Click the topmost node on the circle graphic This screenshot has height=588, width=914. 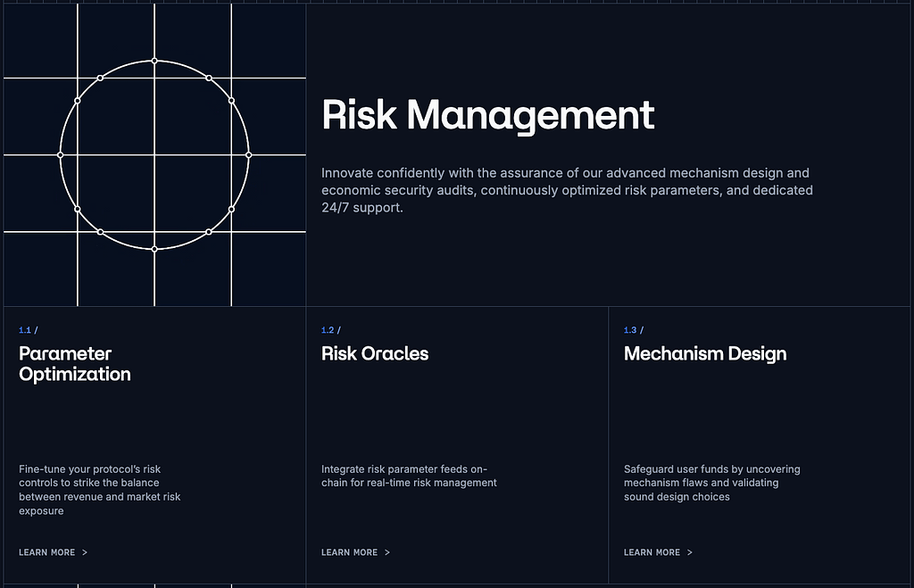pos(154,61)
